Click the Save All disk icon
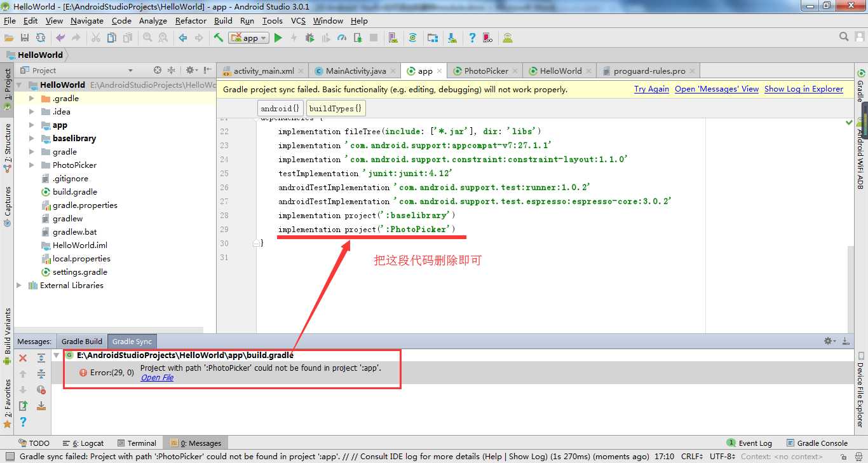868x463 pixels. point(25,38)
